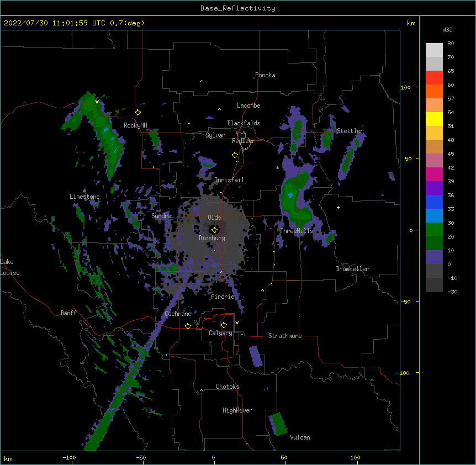Click the Cochrane town label
Image resolution: width=476 pixels, height=465 pixels.
coord(178,314)
